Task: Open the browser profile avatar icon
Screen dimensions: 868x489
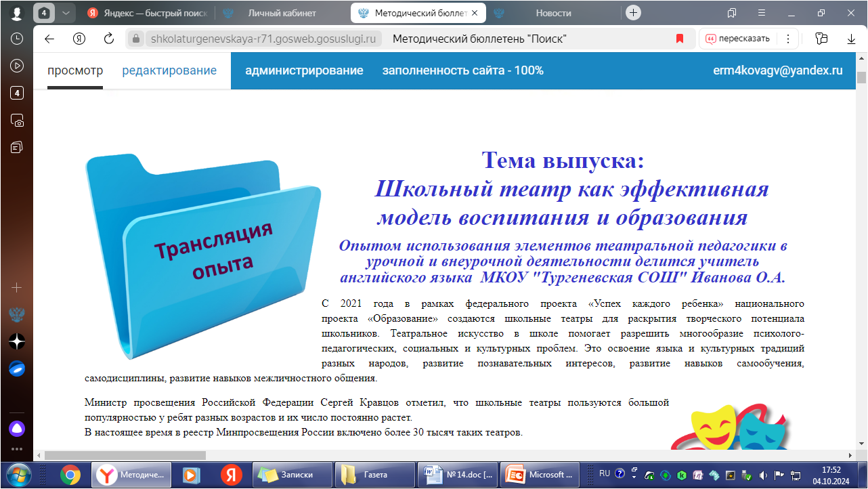Action: [x=17, y=13]
